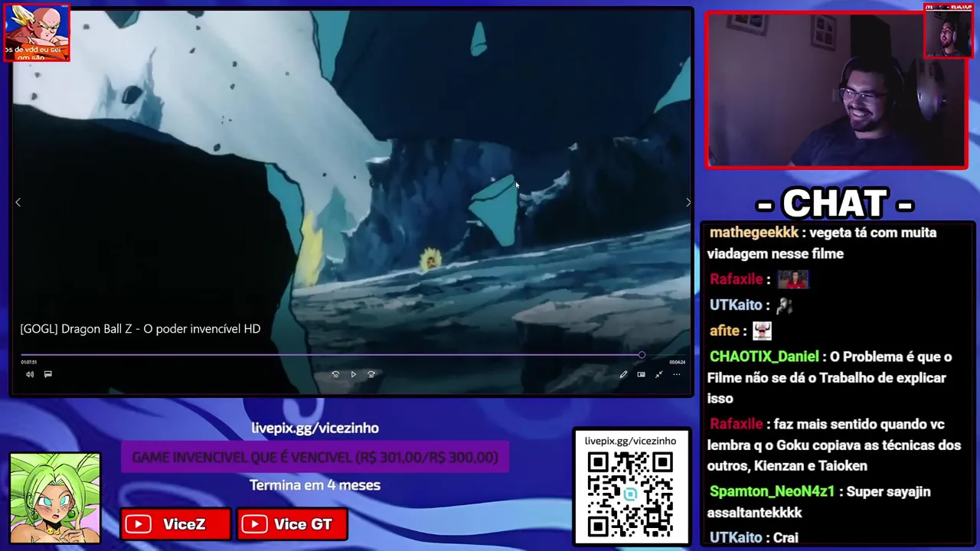980x551 pixels.
Task: Click the donation goal bar GAME INVENCIVEL
Action: tap(315, 457)
